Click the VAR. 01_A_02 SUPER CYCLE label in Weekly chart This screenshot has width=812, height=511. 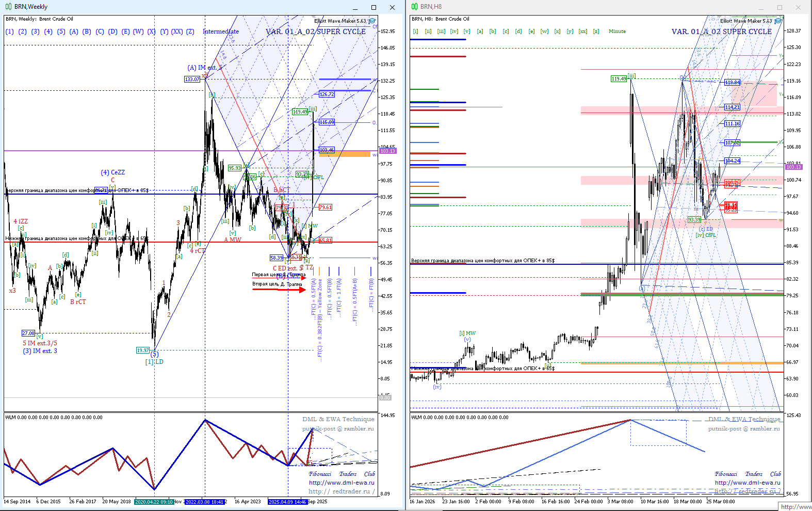[x=315, y=31]
